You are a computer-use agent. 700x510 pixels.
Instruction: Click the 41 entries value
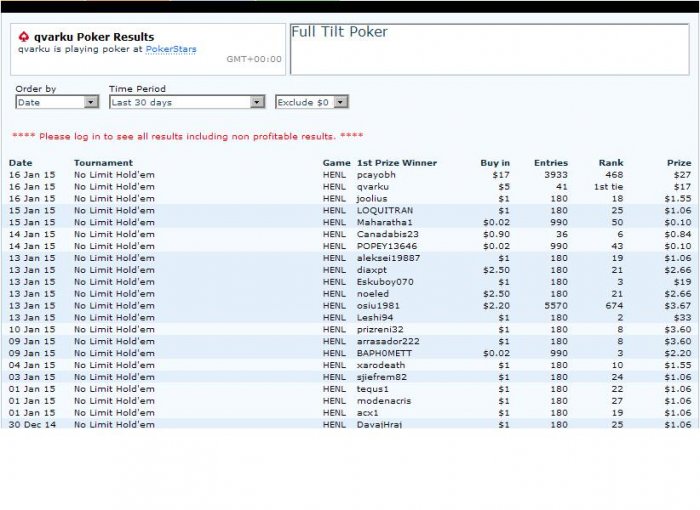coord(562,187)
